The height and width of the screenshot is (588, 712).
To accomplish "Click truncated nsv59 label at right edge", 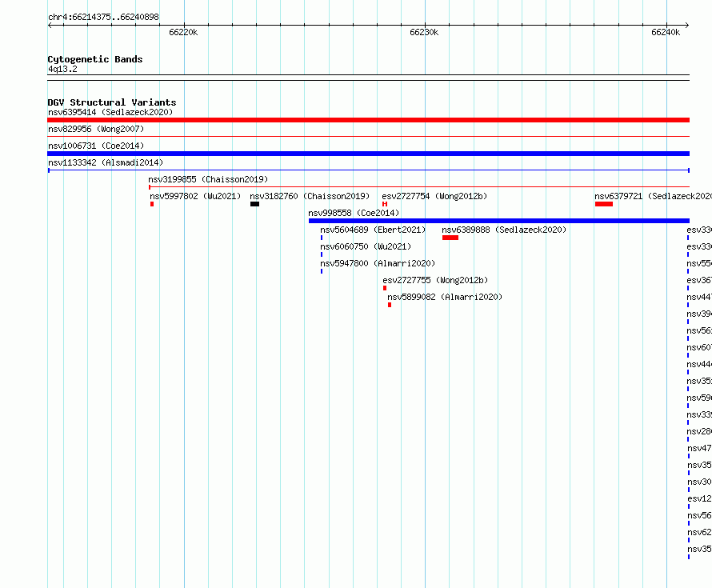I will 699,398.
